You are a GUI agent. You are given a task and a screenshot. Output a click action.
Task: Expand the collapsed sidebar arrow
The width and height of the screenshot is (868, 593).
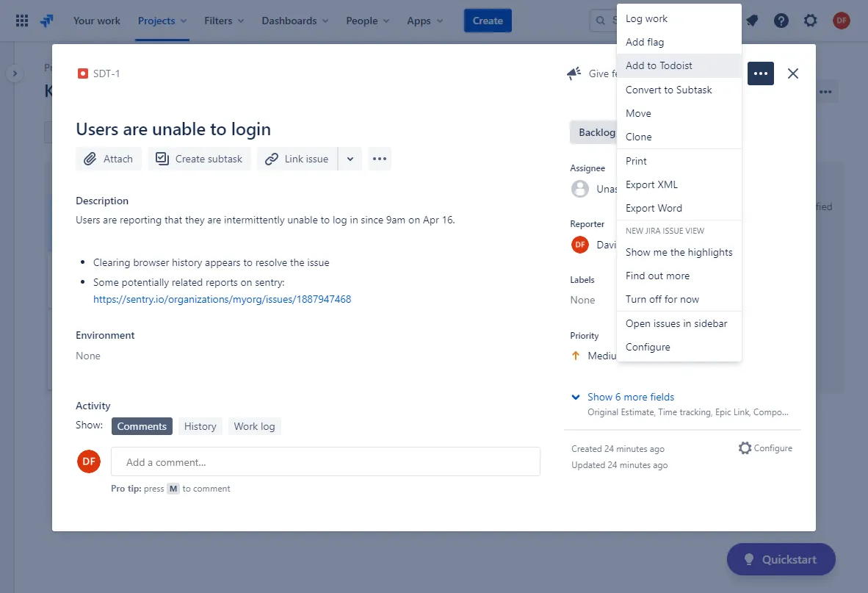(x=15, y=73)
